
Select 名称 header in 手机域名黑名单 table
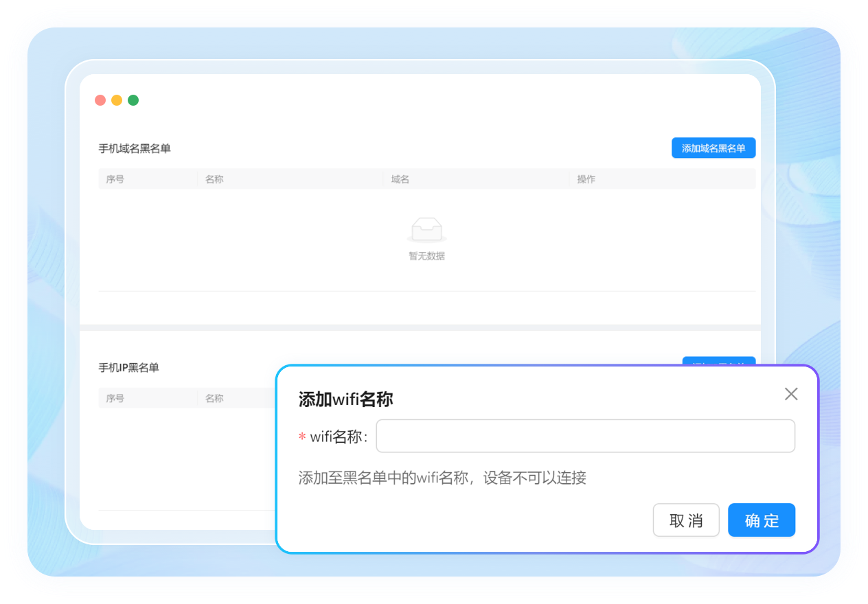coord(214,179)
